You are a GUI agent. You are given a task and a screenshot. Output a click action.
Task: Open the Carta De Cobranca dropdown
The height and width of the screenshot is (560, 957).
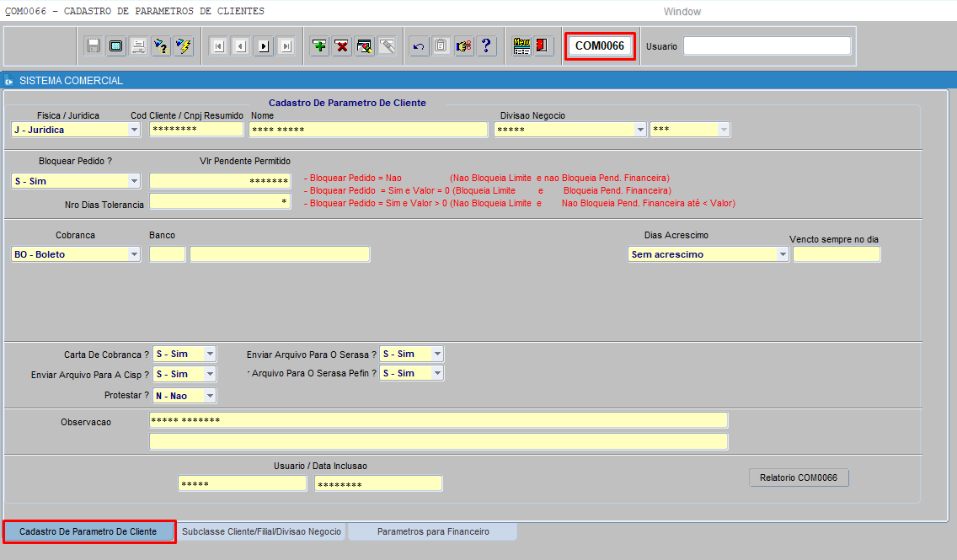[x=210, y=354]
